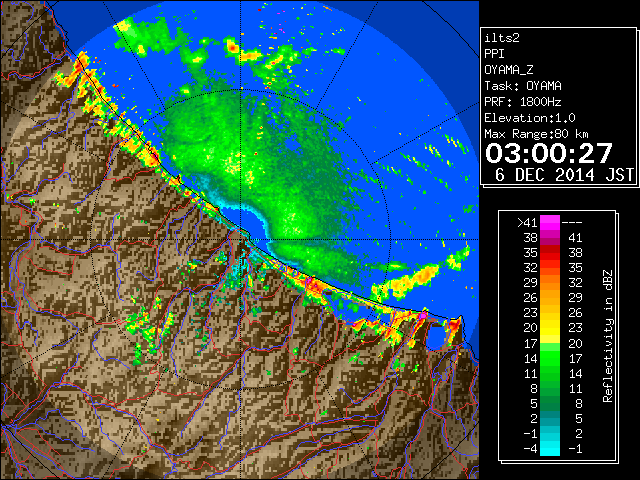
Task: Click the 'PPI' scan type text
Action: click(x=494, y=54)
